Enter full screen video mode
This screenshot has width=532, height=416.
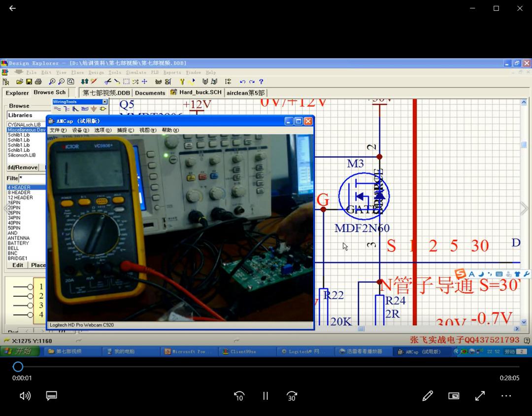pos(480,396)
